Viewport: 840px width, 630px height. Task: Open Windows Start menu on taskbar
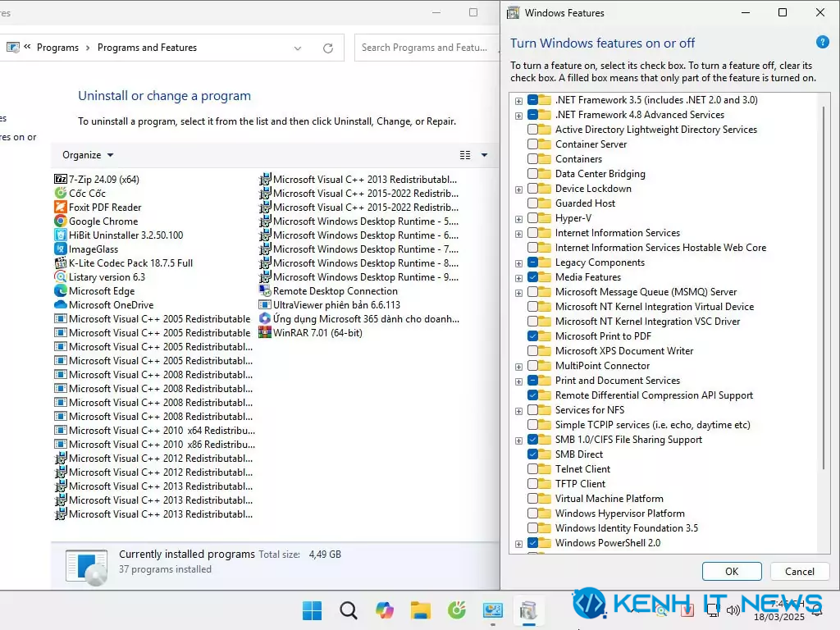(x=312, y=610)
